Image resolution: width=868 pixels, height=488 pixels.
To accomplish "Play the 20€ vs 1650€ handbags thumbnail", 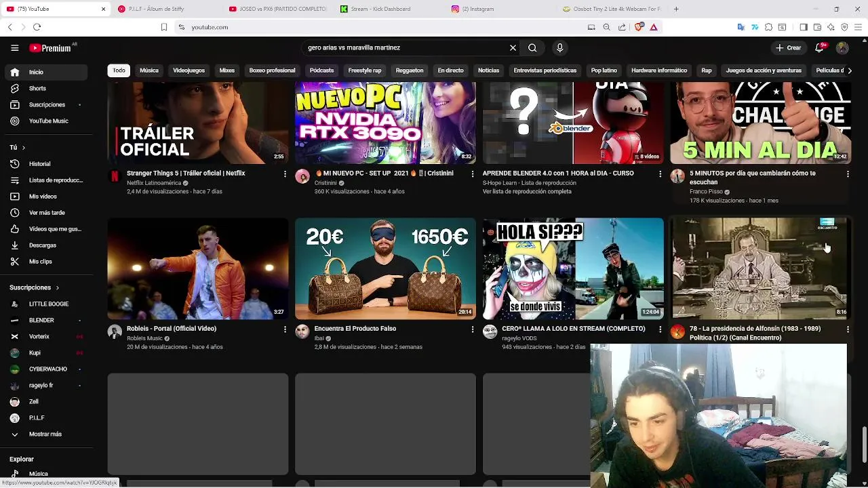I will pos(385,268).
